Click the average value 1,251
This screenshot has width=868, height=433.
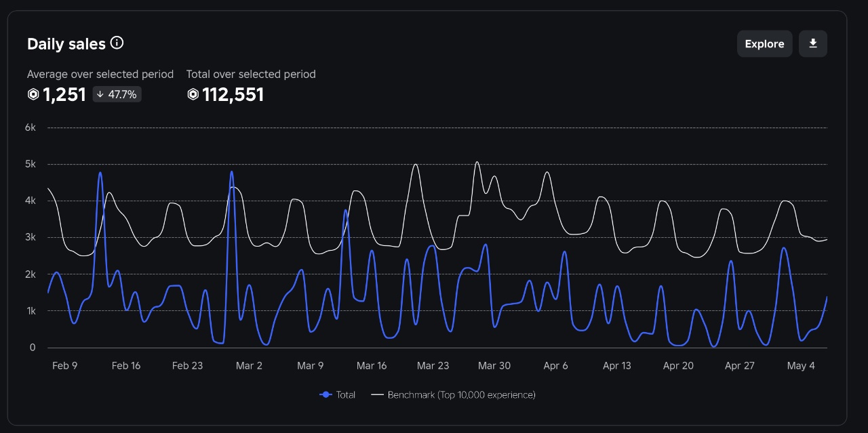tap(64, 95)
